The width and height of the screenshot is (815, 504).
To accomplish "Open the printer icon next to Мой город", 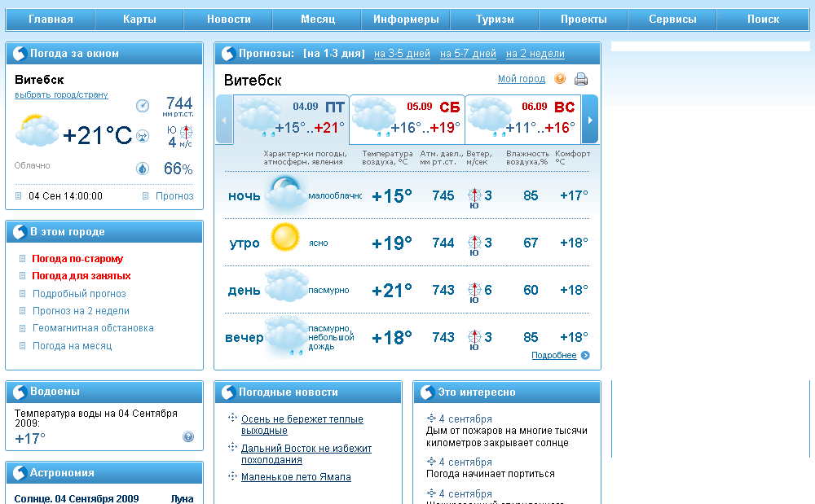I will pyautogui.click(x=580, y=81).
